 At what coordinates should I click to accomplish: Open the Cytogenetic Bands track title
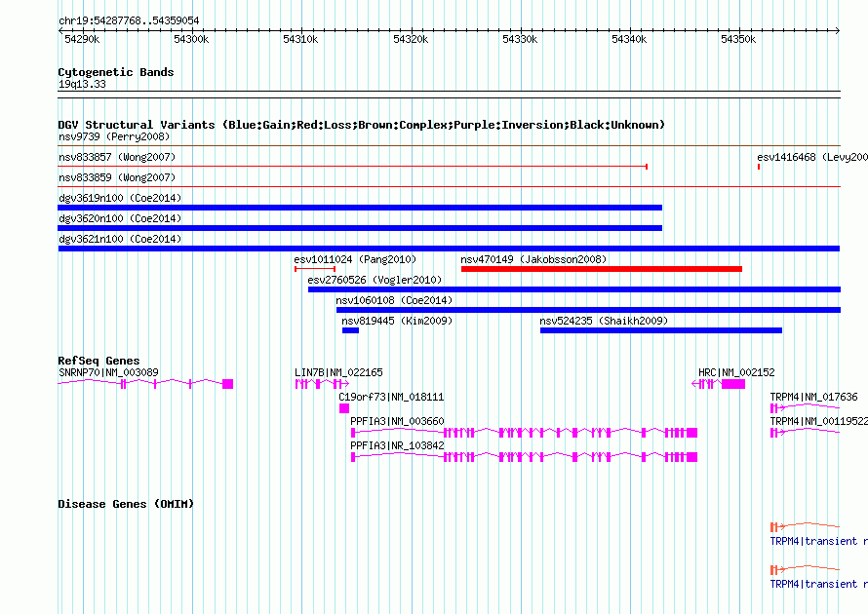pos(116,72)
